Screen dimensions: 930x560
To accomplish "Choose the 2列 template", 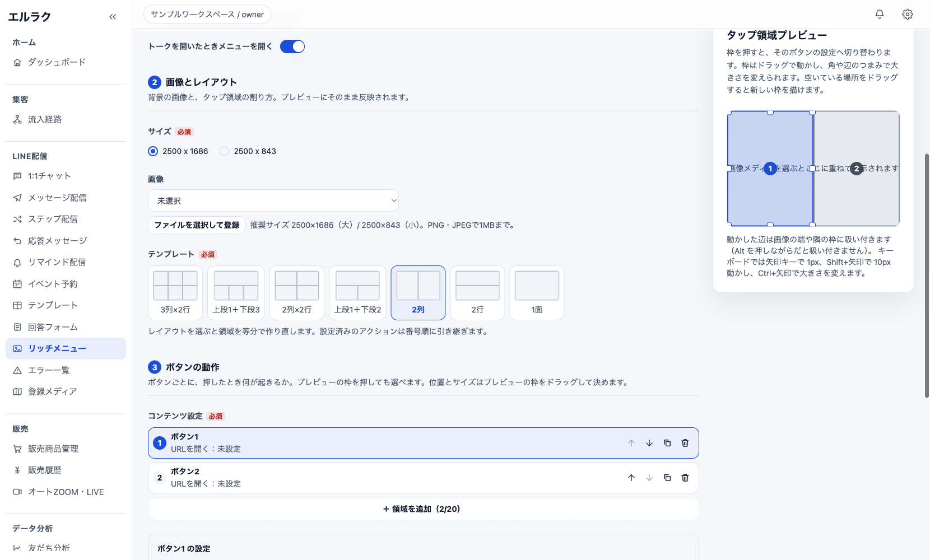I will tap(418, 293).
